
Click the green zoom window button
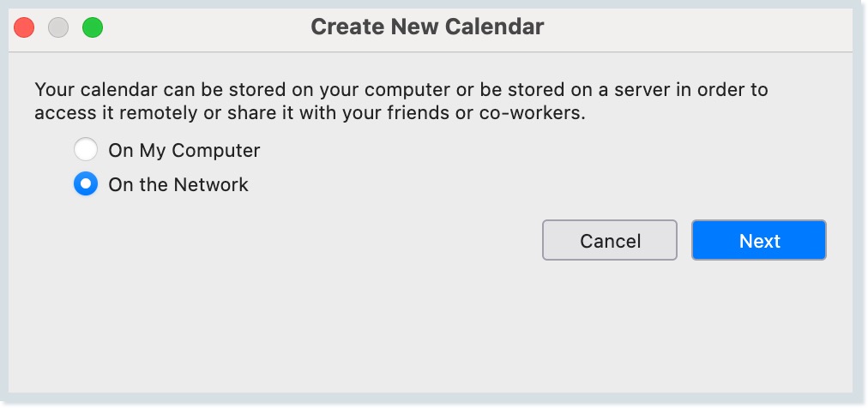point(93,27)
